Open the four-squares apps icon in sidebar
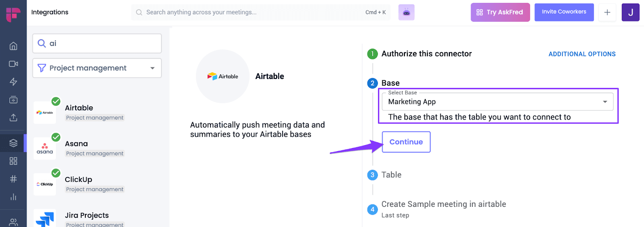 point(13,161)
